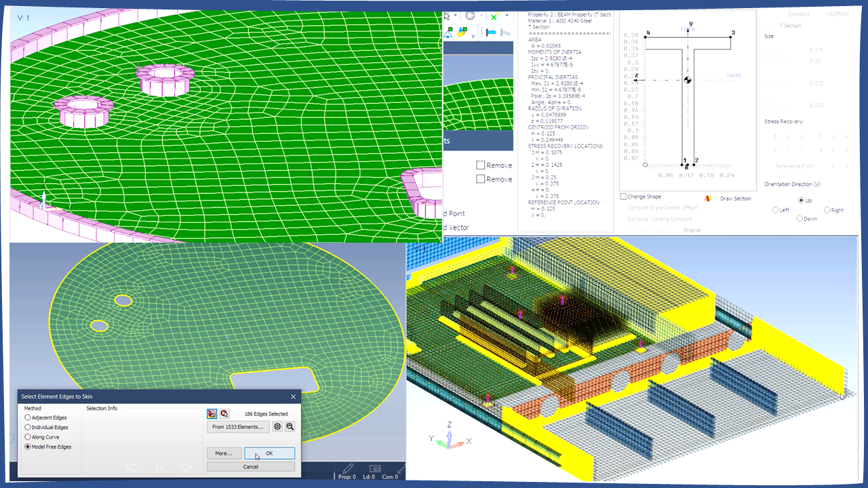The image size is (868, 488).
Task: Open dropdown under the yellow load icon
Action: click(x=473, y=36)
